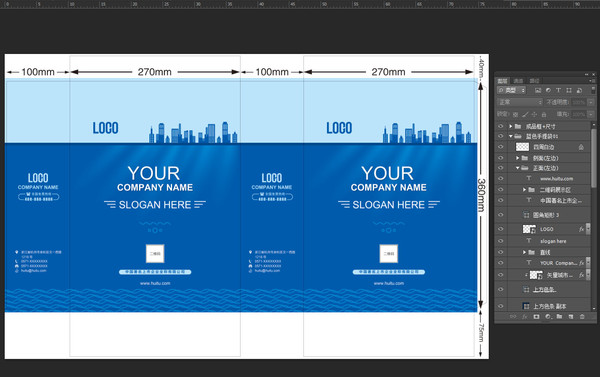Click the adjustment layer filter icon

click(x=548, y=90)
